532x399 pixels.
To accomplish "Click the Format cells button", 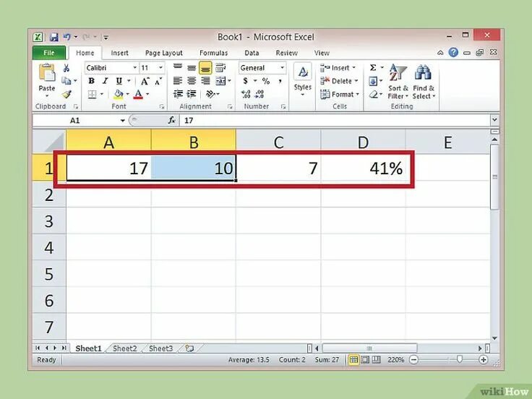I will [340, 94].
